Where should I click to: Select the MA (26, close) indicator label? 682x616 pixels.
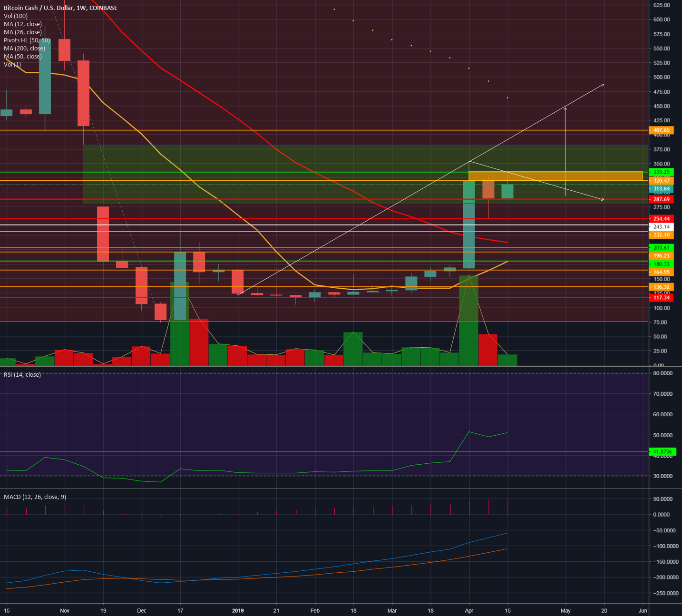(x=22, y=32)
